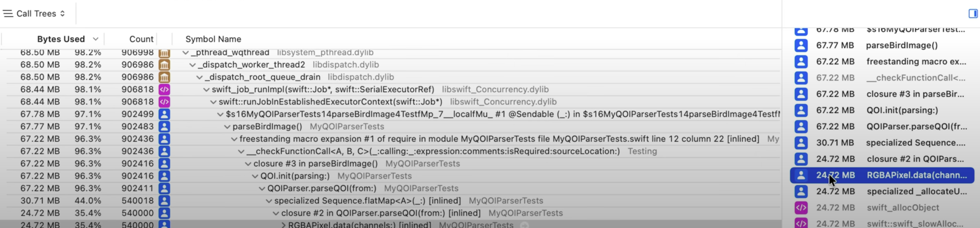The image size is (980, 228).
Task: Click the user icon beside QOI.init(parsing:) row
Action: pyautogui.click(x=164, y=176)
